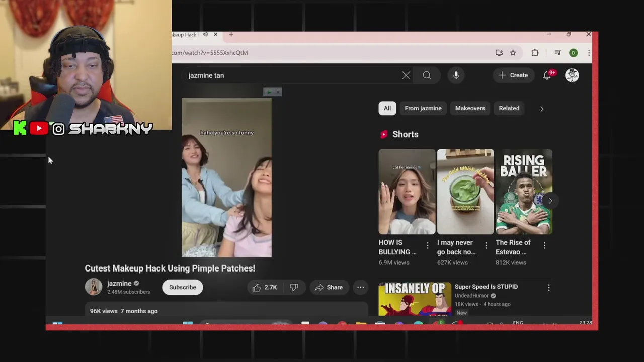Click The Rise of Estevao short title
The height and width of the screenshot is (362, 644).
513,247
